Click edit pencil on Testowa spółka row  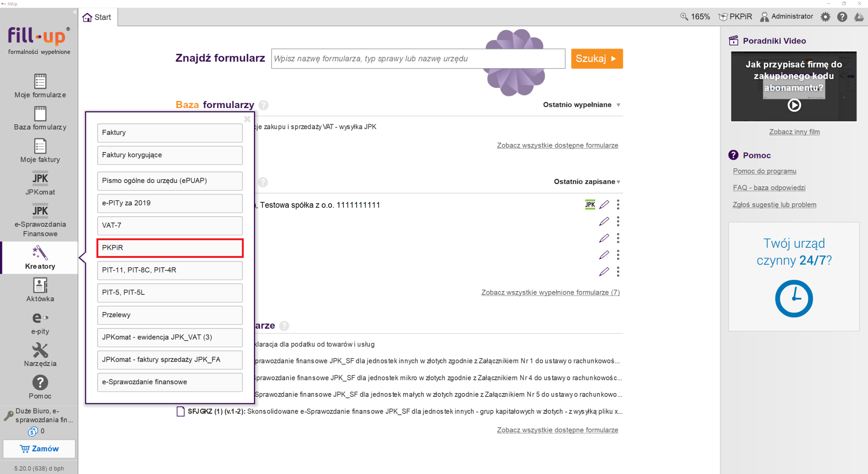[604, 204]
